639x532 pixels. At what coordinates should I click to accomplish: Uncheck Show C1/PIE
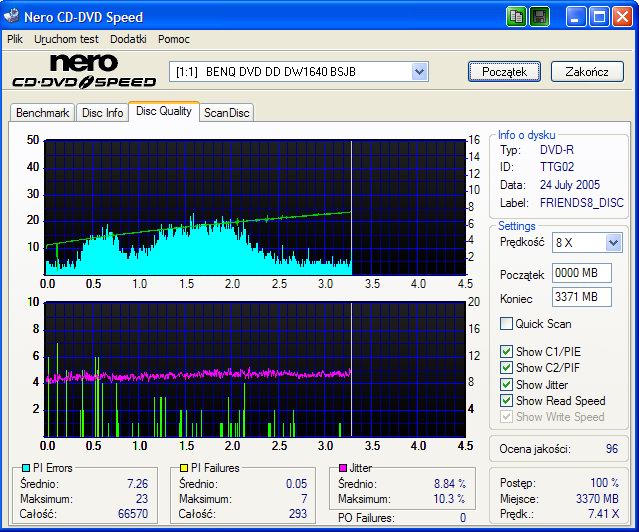(506, 351)
